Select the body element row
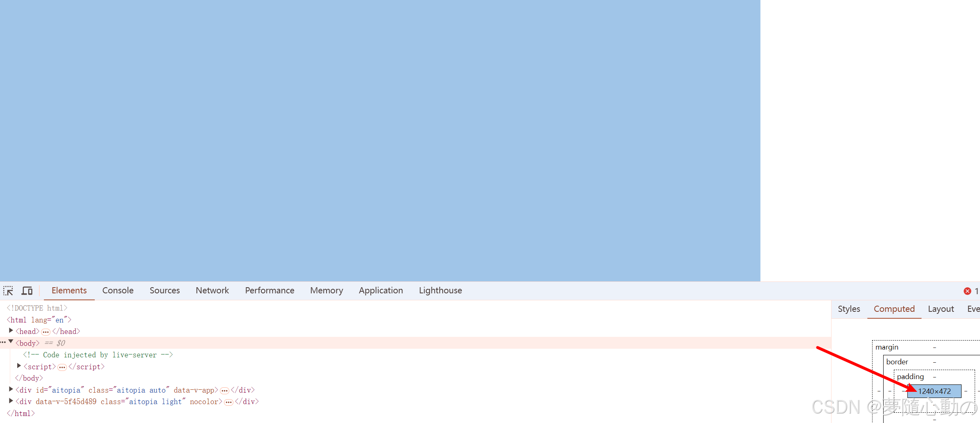 (x=416, y=343)
